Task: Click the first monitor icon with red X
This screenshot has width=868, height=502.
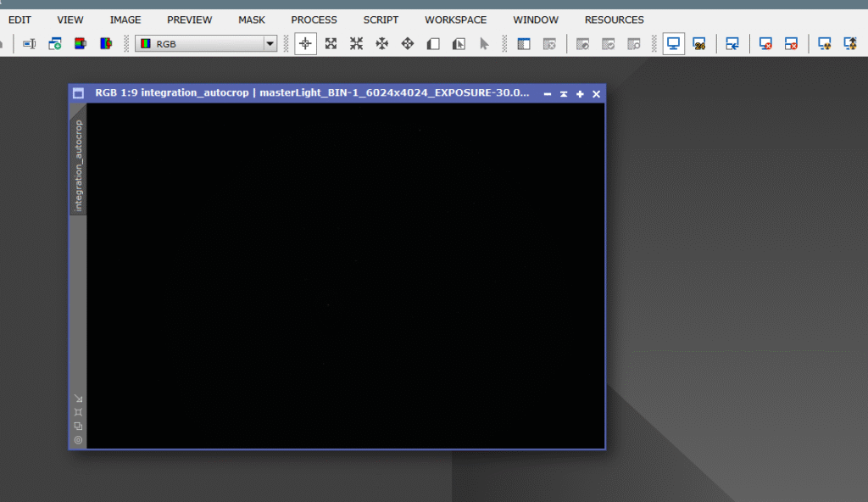Action: point(765,43)
